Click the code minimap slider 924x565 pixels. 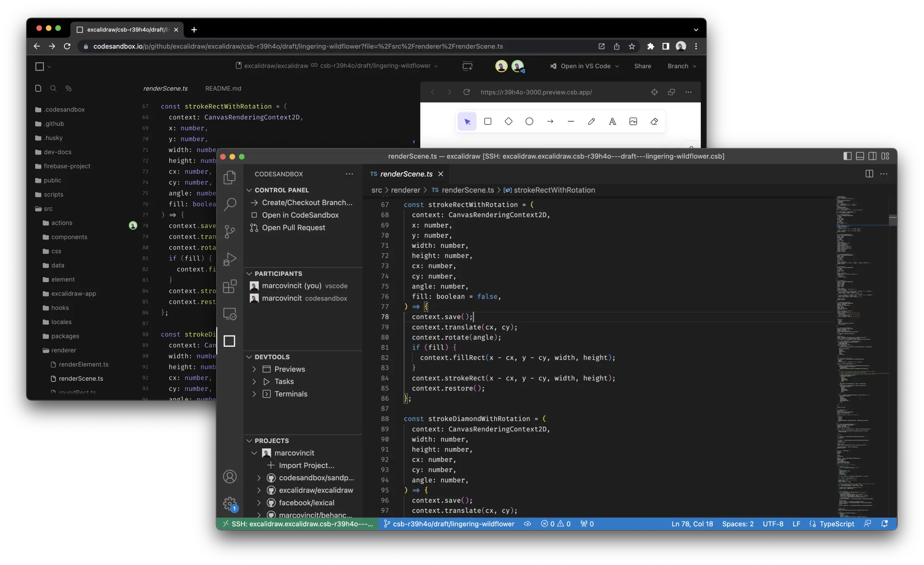tap(893, 220)
